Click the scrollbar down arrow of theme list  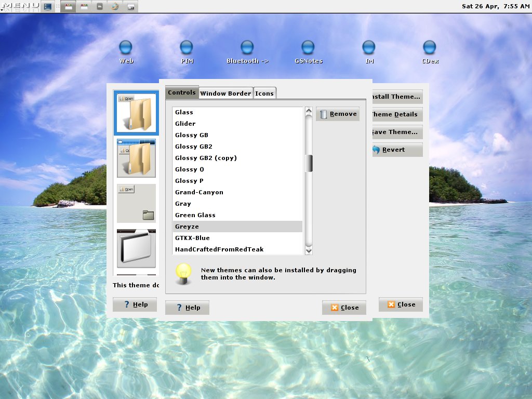309,251
